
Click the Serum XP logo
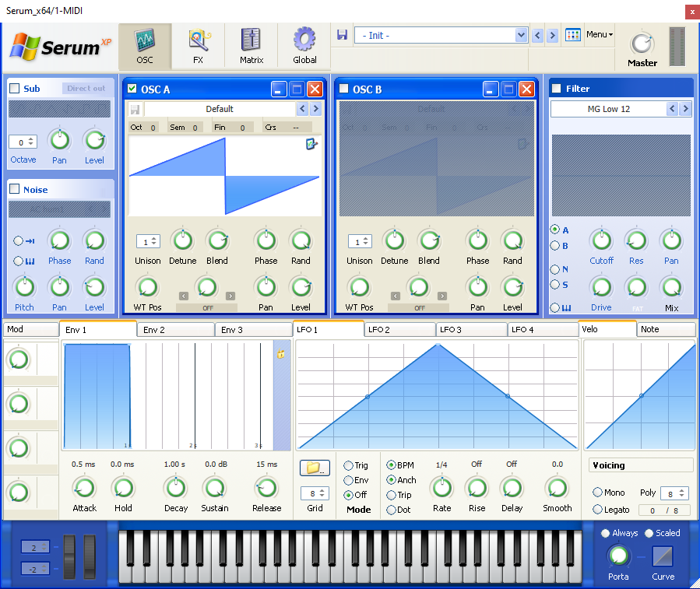(60, 47)
